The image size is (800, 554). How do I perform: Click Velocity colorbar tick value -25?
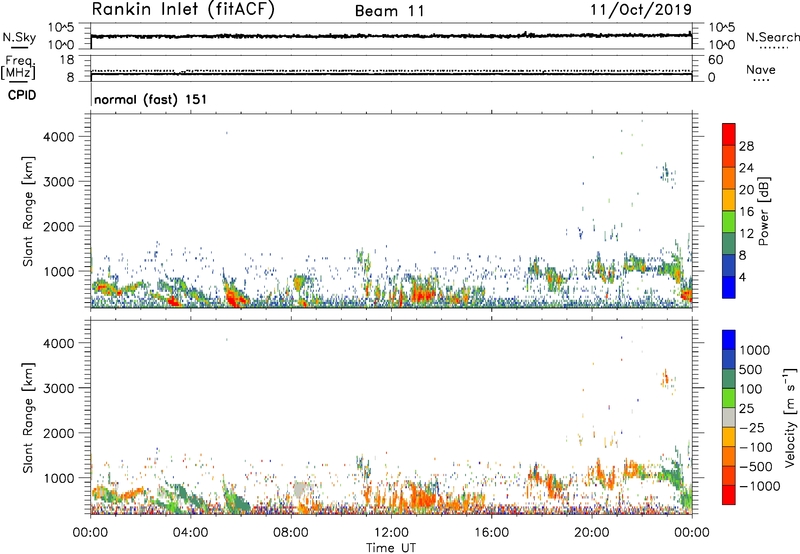[754, 428]
